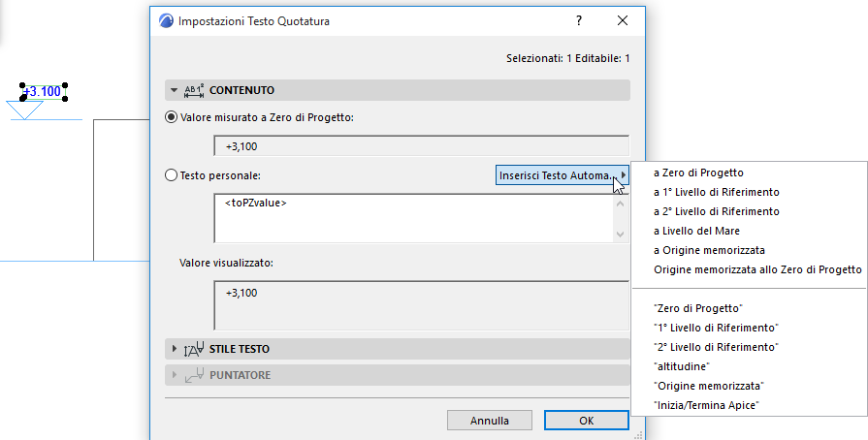Screen dimensions: 868x440
Task: Click the <toPZvalue> custom text field
Action: click(414, 217)
